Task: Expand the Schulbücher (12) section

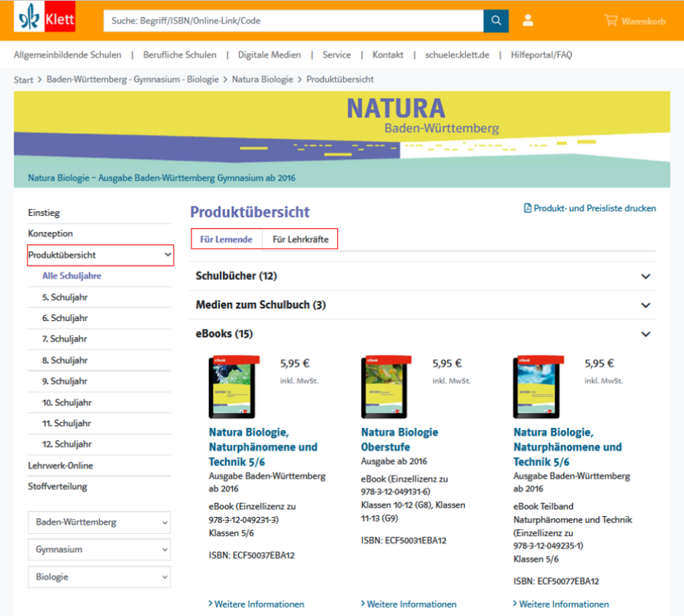Action: point(646,277)
